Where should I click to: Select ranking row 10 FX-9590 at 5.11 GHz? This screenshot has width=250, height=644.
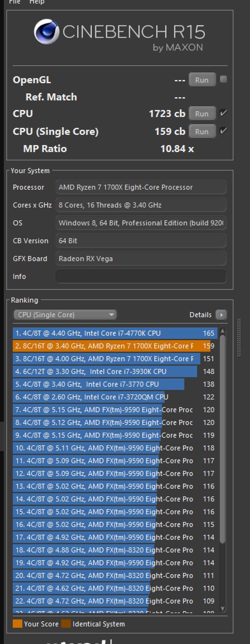115,448
